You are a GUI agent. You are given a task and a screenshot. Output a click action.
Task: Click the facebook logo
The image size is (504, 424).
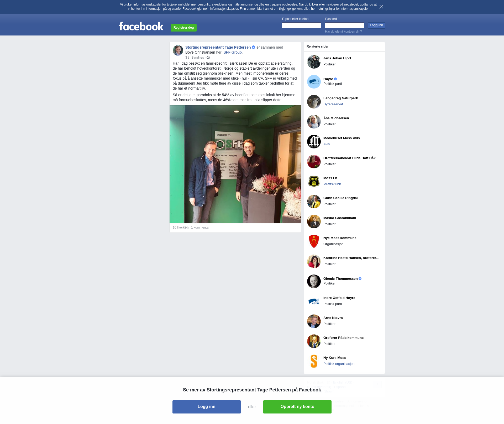point(141,26)
